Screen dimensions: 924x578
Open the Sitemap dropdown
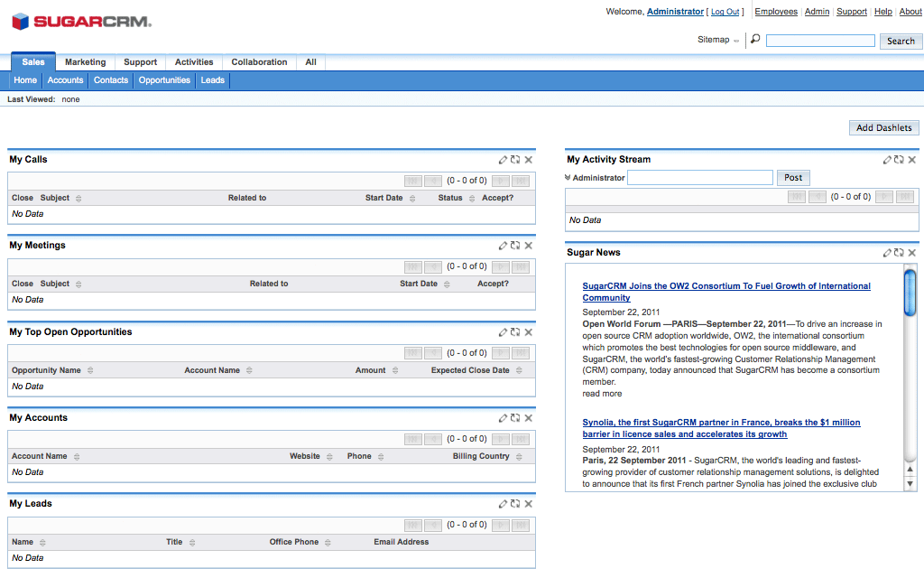click(x=718, y=40)
